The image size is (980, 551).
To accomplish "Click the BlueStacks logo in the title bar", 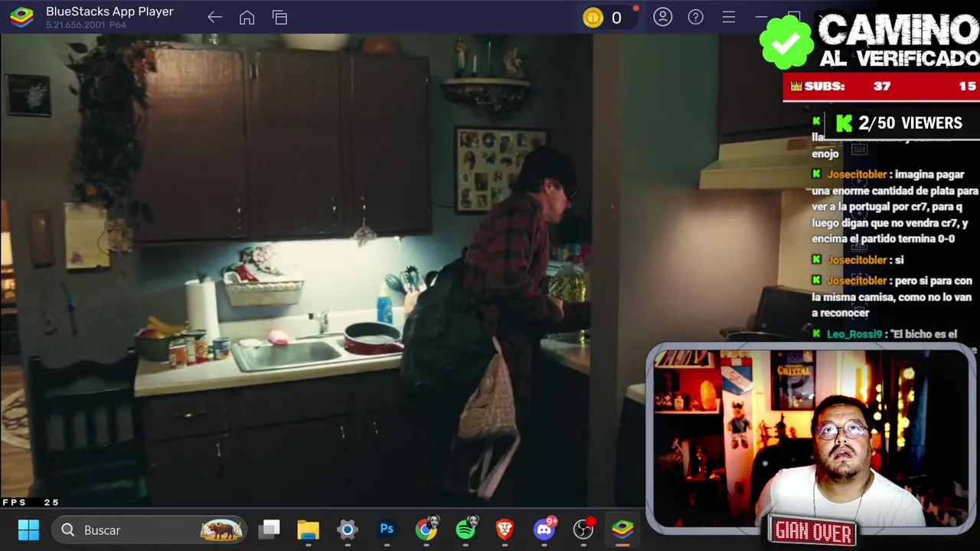I will pos(21,18).
